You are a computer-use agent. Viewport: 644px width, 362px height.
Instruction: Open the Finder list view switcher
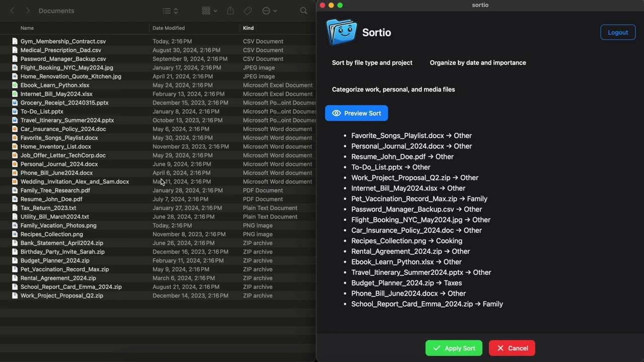pyautogui.click(x=171, y=11)
